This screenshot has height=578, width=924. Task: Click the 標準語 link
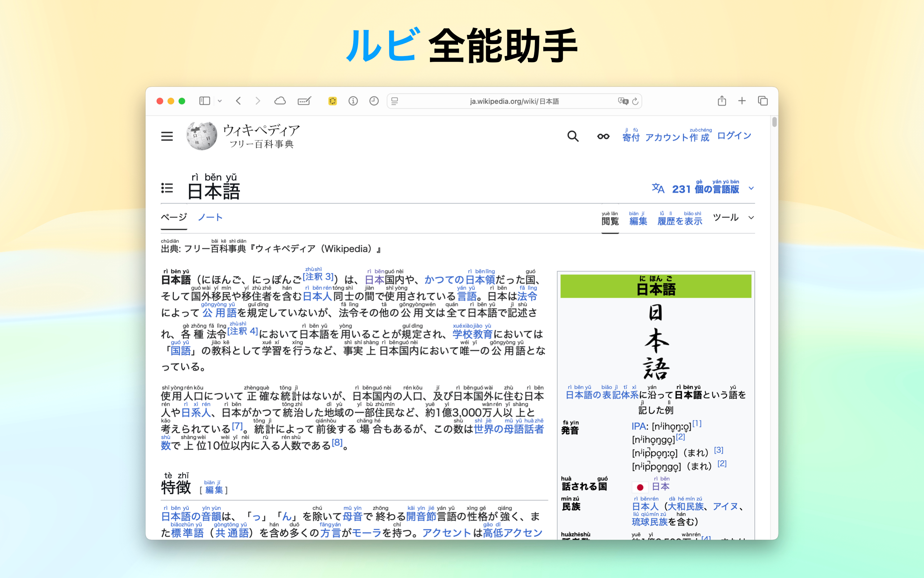[x=187, y=532]
